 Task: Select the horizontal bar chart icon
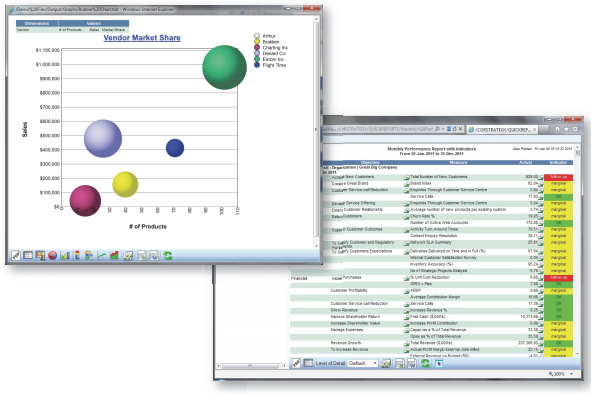point(89,256)
